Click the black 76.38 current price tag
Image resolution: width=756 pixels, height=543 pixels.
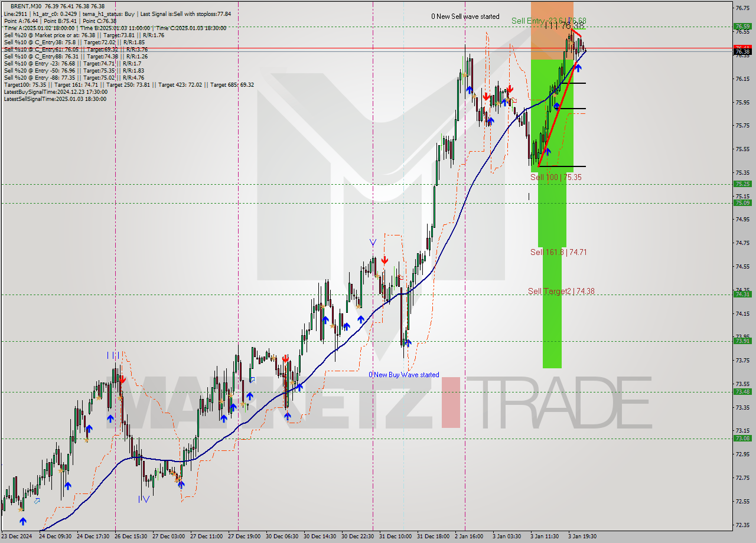pos(742,52)
